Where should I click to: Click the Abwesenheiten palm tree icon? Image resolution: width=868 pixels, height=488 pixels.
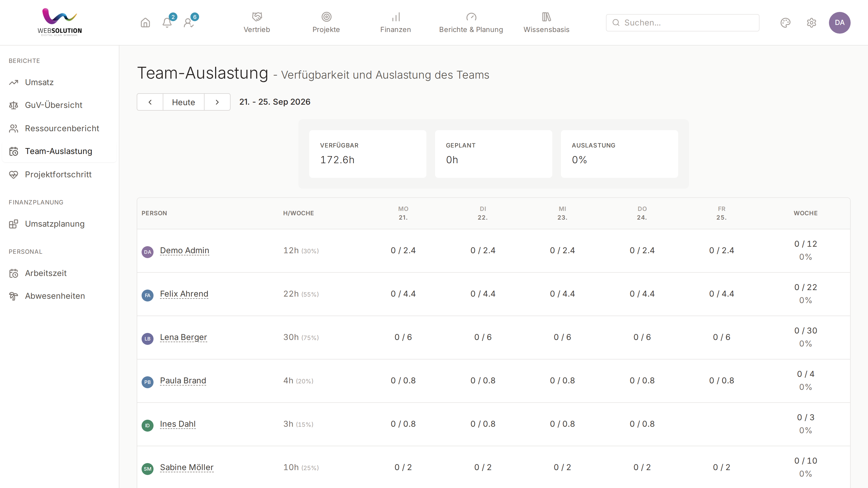pyautogui.click(x=14, y=296)
